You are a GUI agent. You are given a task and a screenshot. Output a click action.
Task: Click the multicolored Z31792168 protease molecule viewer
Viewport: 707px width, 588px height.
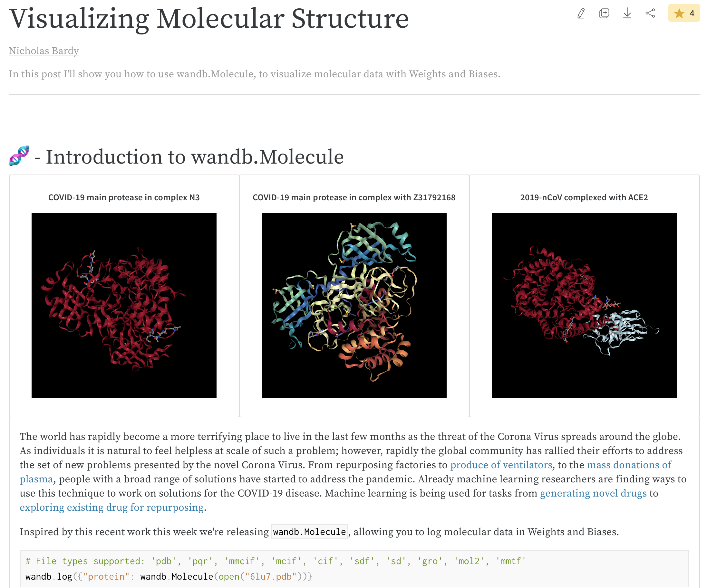click(x=354, y=306)
